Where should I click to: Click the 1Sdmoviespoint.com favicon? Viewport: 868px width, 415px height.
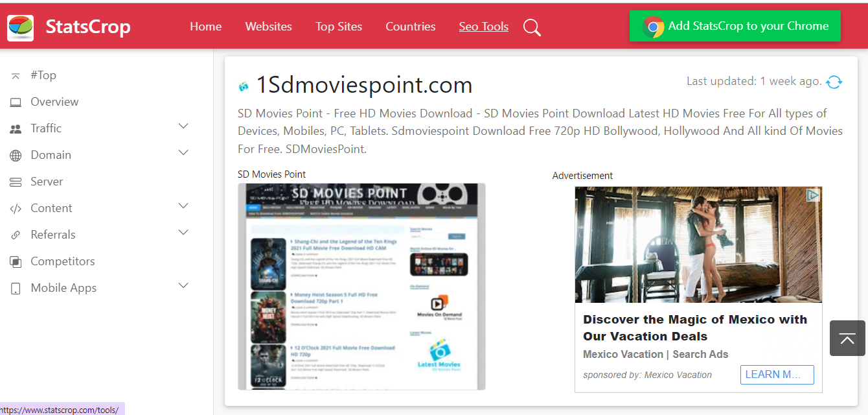(244, 86)
